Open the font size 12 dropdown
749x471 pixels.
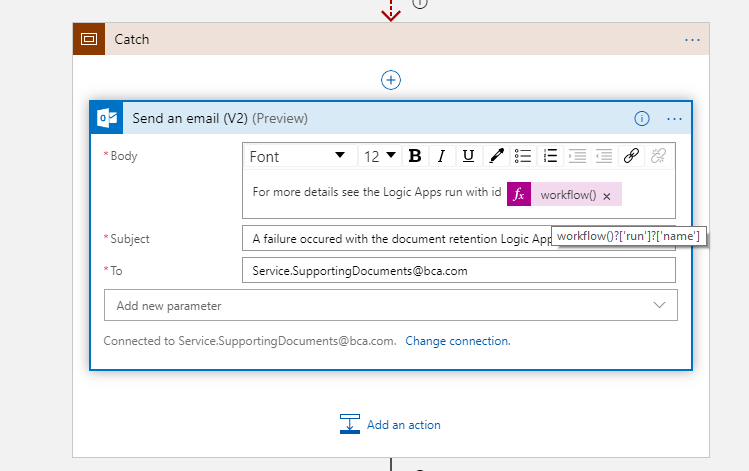click(x=380, y=156)
